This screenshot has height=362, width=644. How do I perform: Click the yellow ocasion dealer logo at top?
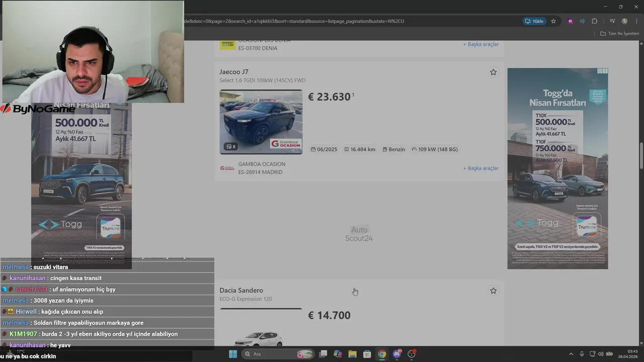227,44
